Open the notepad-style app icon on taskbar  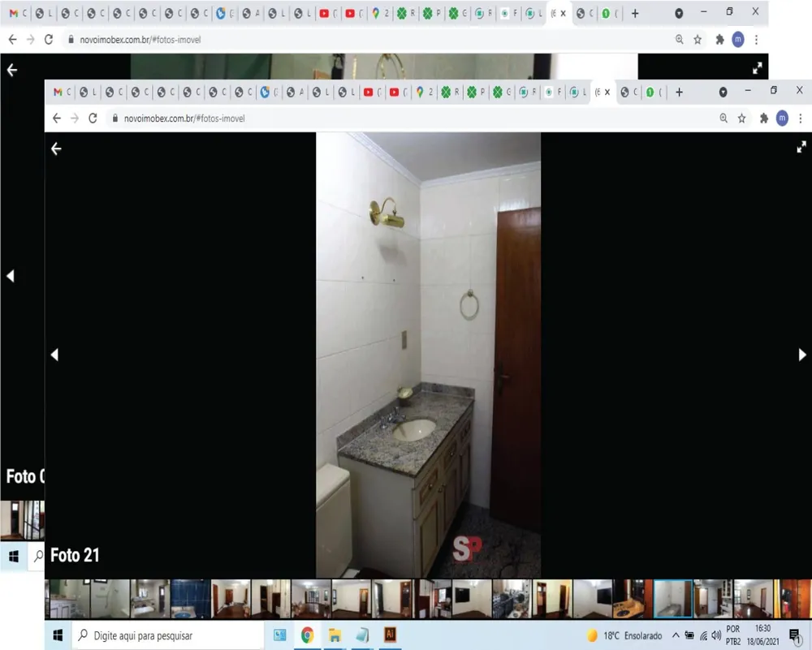tap(362, 635)
